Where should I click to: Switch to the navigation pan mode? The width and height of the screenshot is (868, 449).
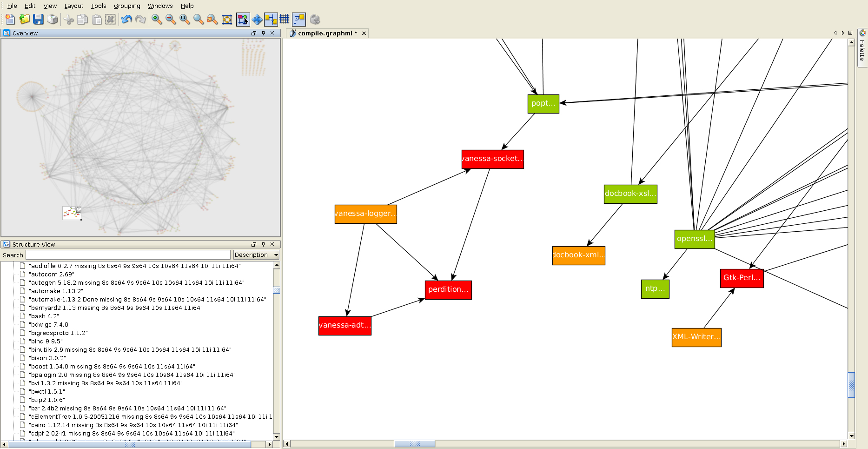coord(257,20)
